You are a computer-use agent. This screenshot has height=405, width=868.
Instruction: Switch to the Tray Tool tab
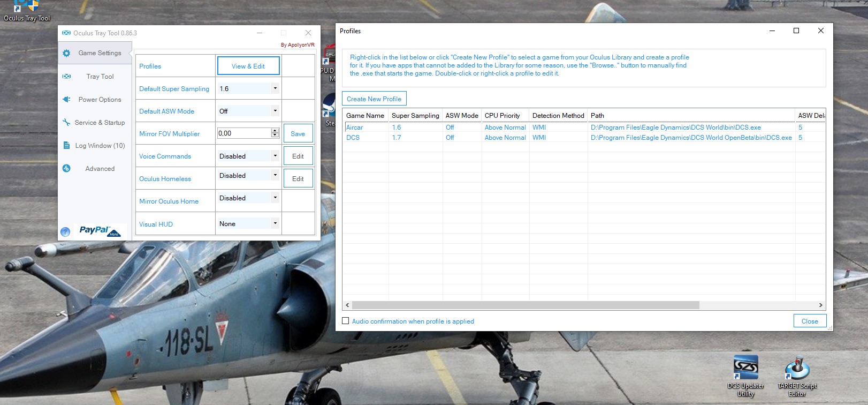[x=95, y=77]
